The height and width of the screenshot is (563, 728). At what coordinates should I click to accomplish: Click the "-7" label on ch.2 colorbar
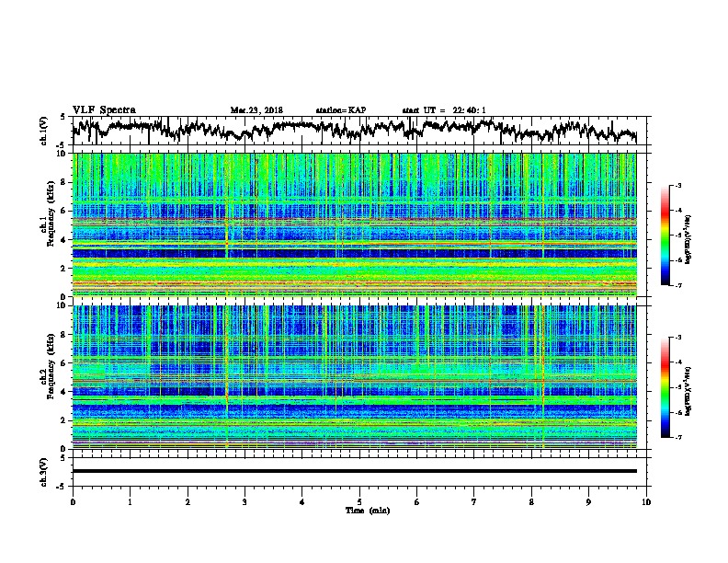[678, 438]
